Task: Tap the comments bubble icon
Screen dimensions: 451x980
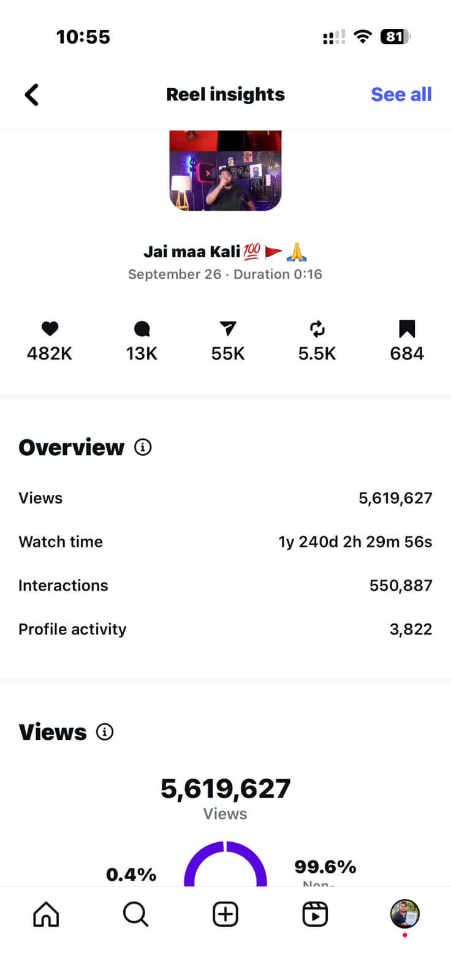Action: 142,329
